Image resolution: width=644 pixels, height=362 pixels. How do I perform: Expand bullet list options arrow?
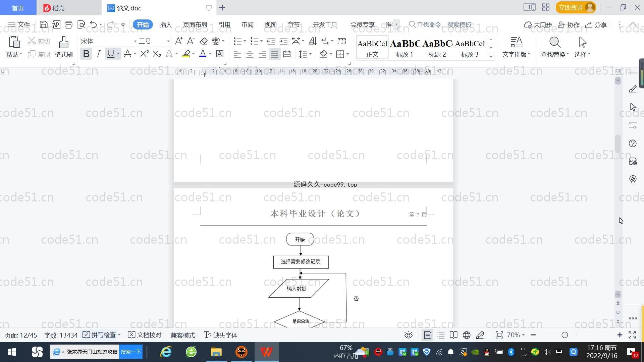(245, 41)
